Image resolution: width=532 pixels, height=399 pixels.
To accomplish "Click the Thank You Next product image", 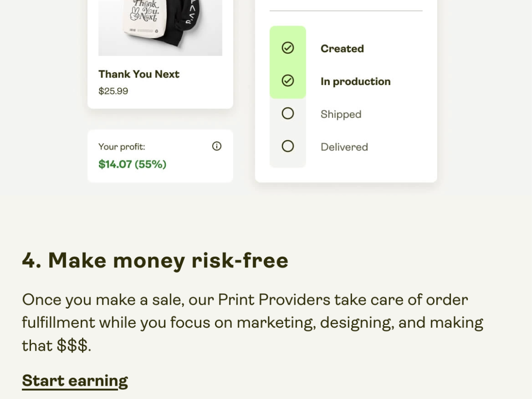I will click(160, 27).
